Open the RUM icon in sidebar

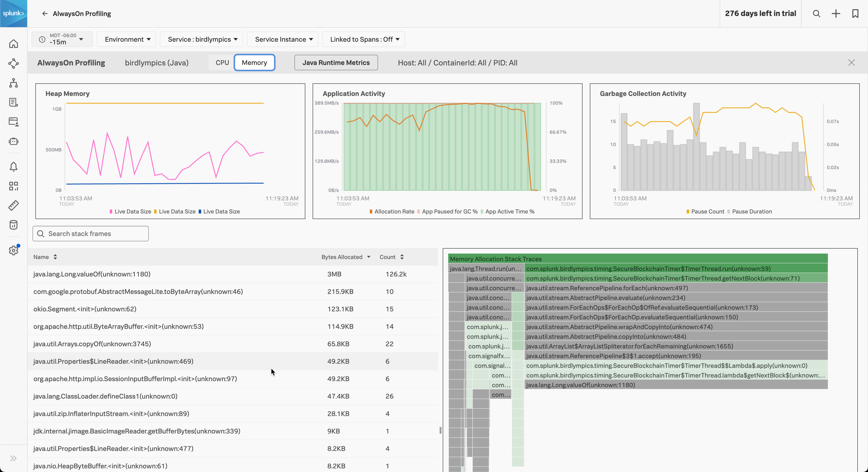(x=14, y=122)
